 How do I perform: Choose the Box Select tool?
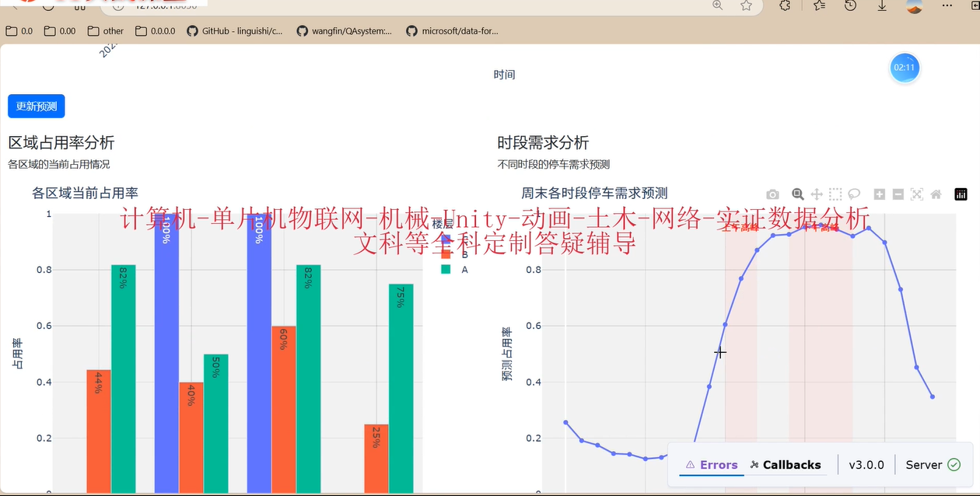(835, 194)
